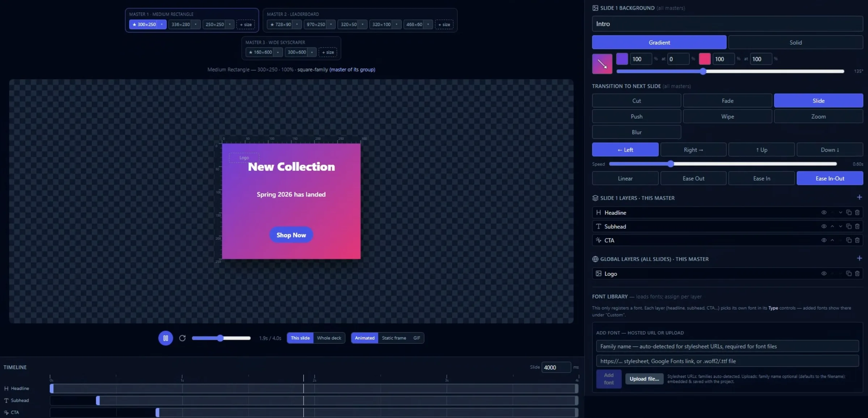Select the 300×600 skyscraper size
Viewport: 868px width, 418px height.
297,52
